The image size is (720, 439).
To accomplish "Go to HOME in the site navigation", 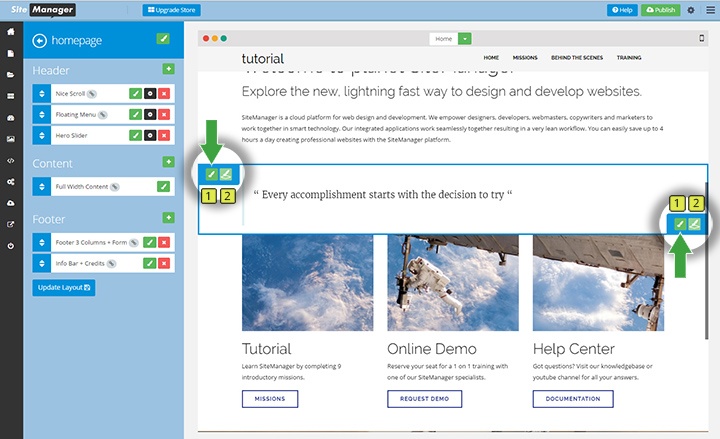I will pos(491,58).
